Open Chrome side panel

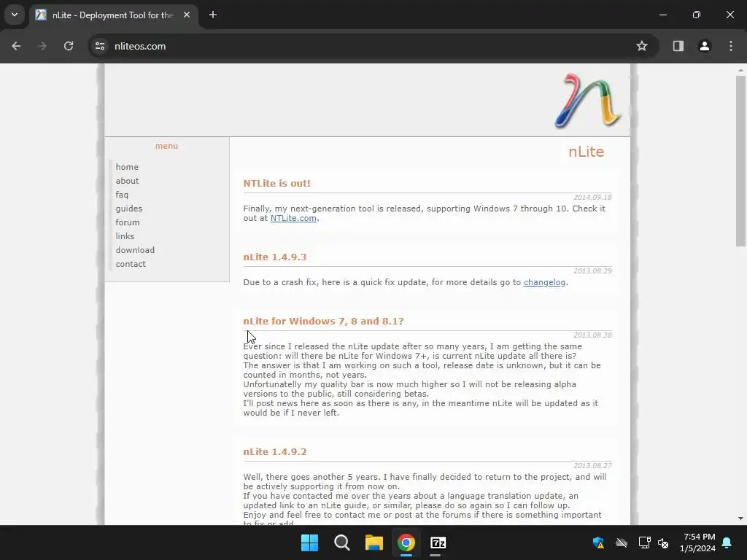click(678, 46)
